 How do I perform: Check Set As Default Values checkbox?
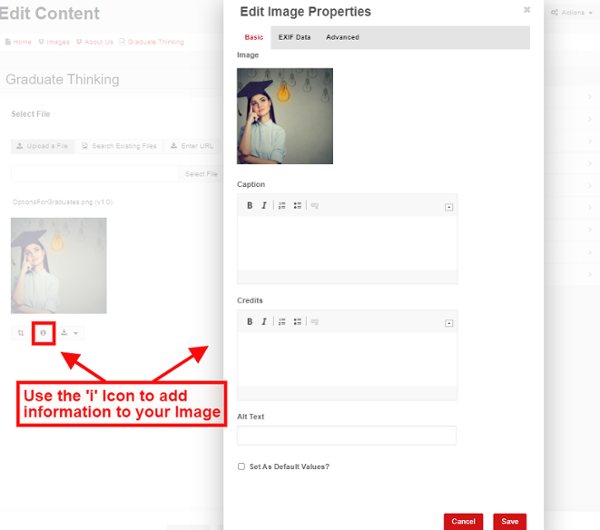tap(241, 466)
